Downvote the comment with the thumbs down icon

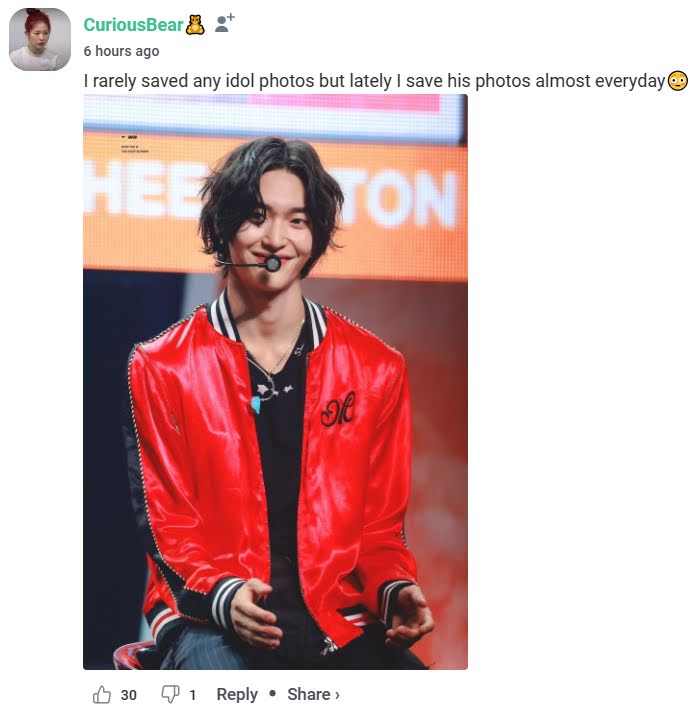[170, 694]
